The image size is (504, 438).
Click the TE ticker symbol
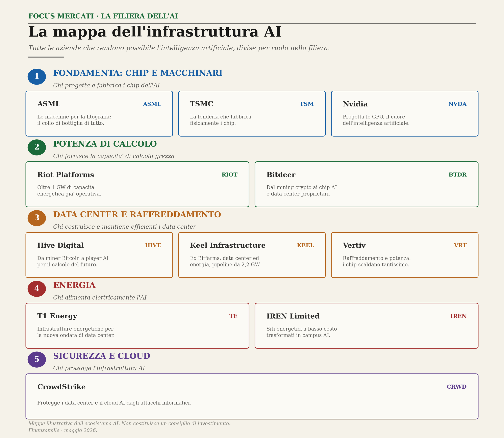point(233,316)
